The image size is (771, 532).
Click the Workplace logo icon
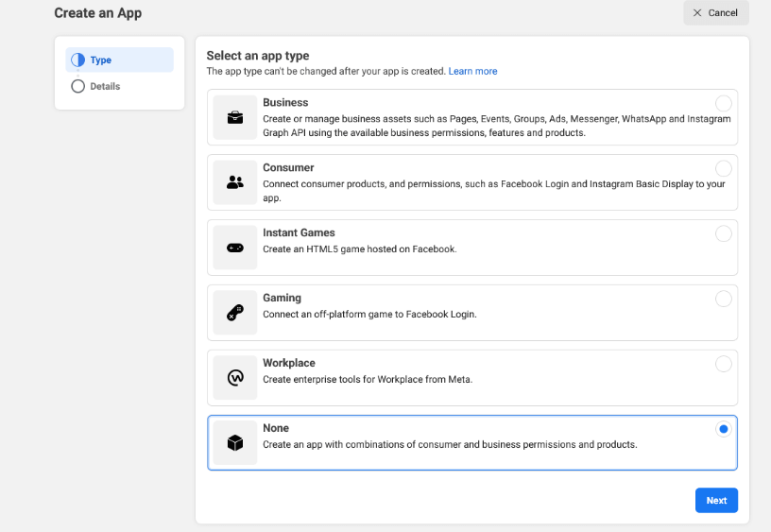234,378
